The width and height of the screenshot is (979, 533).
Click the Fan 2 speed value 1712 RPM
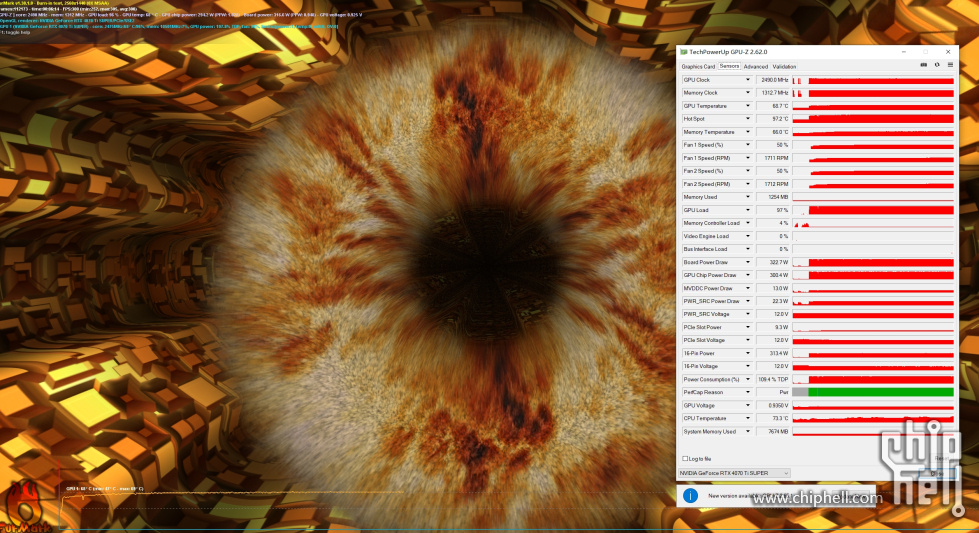tap(773, 184)
